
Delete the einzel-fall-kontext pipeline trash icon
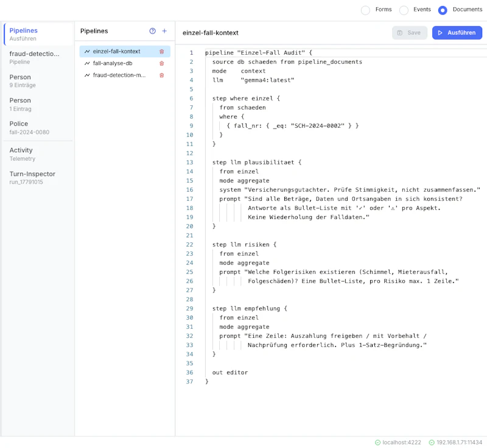(161, 52)
